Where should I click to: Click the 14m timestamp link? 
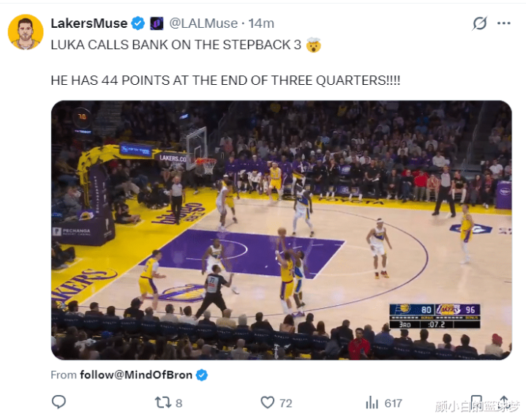(261, 23)
